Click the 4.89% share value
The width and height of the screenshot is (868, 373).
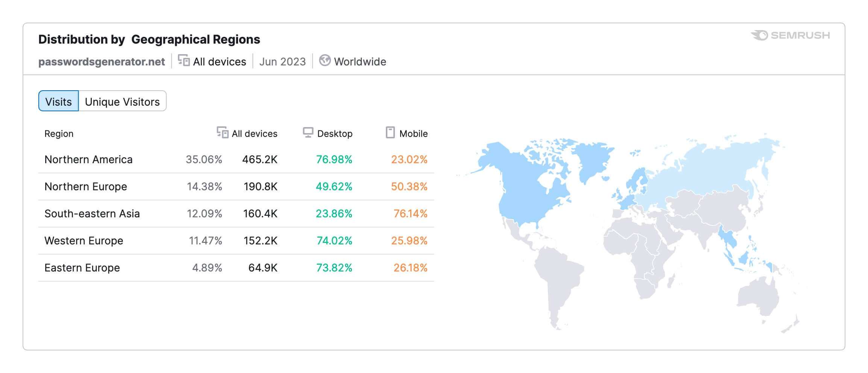click(x=207, y=268)
